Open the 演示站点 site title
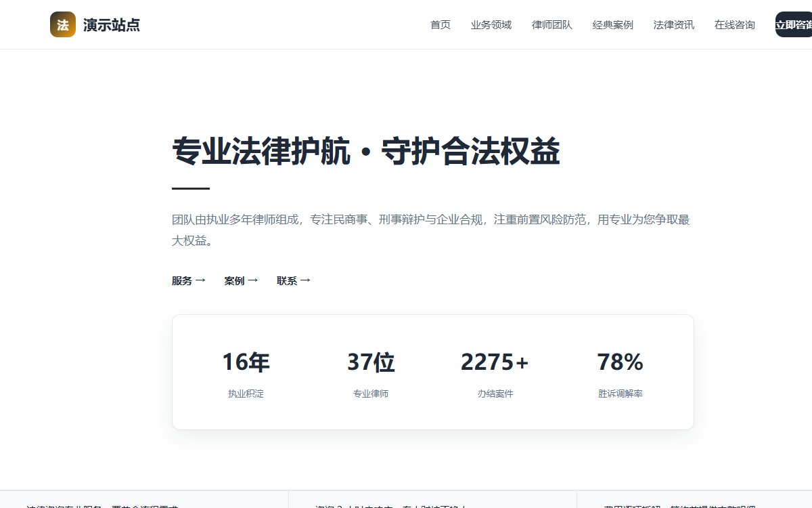812x508 pixels. tap(112, 25)
